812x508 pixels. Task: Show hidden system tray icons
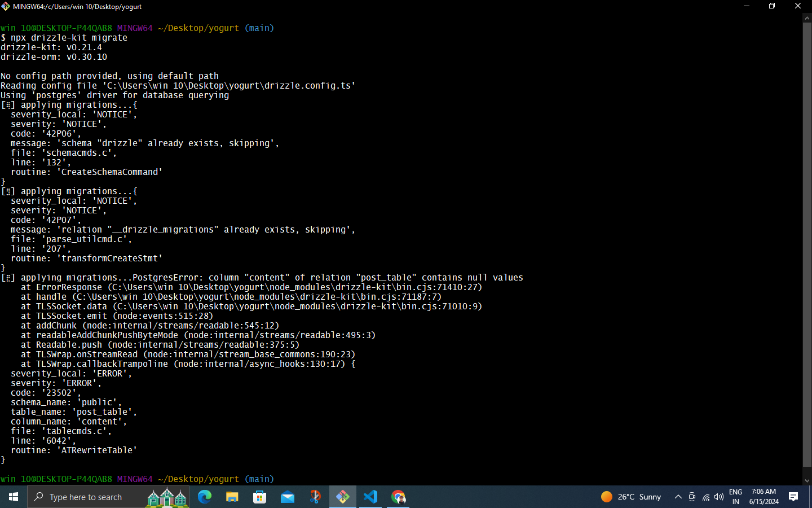(678, 497)
